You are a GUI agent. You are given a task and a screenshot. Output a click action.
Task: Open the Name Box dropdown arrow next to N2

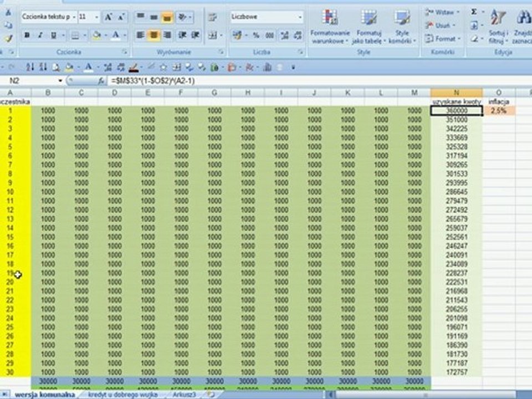click(x=60, y=81)
